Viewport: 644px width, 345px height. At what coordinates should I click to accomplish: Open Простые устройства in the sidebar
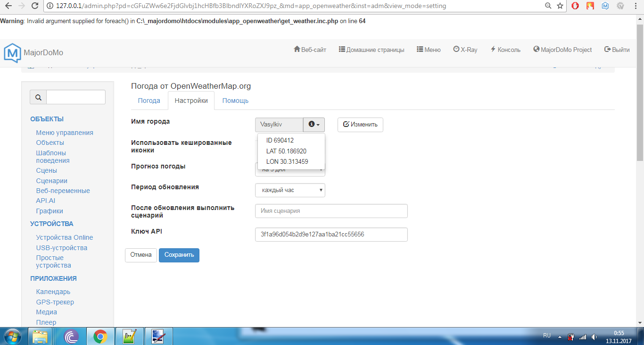(x=54, y=261)
